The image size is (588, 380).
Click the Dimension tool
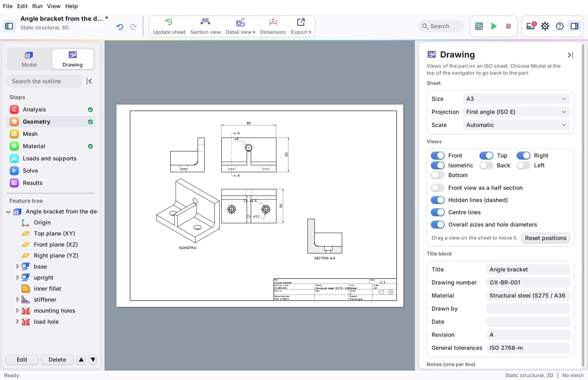point(273,27)
